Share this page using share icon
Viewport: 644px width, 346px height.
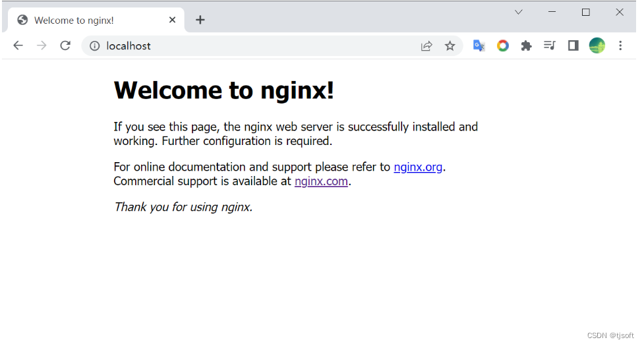[x=426, y=46]
